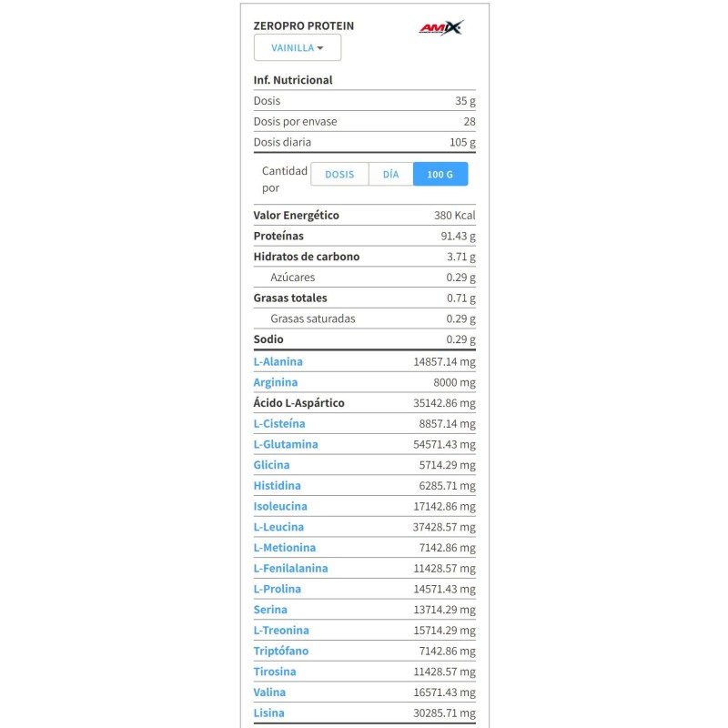Open the L-Alanina ingredient link
The image size is (728, 728).
[x=278, y=361]
